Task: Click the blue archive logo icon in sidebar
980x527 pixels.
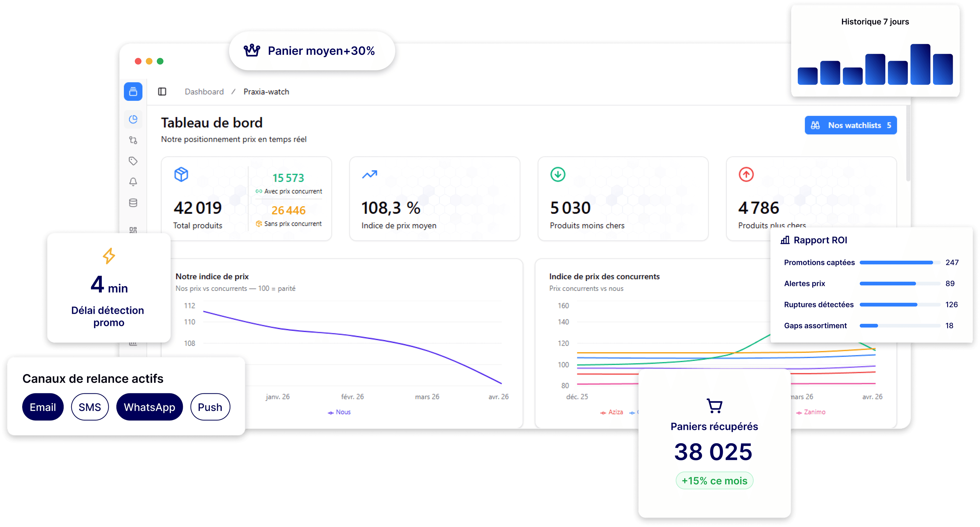Action: [x=133, y=92]
